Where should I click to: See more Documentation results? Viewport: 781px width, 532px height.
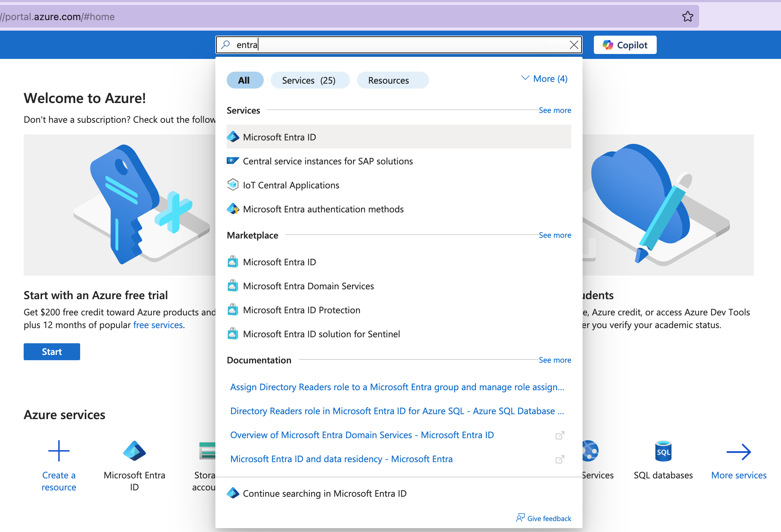(x=555, y=360)
